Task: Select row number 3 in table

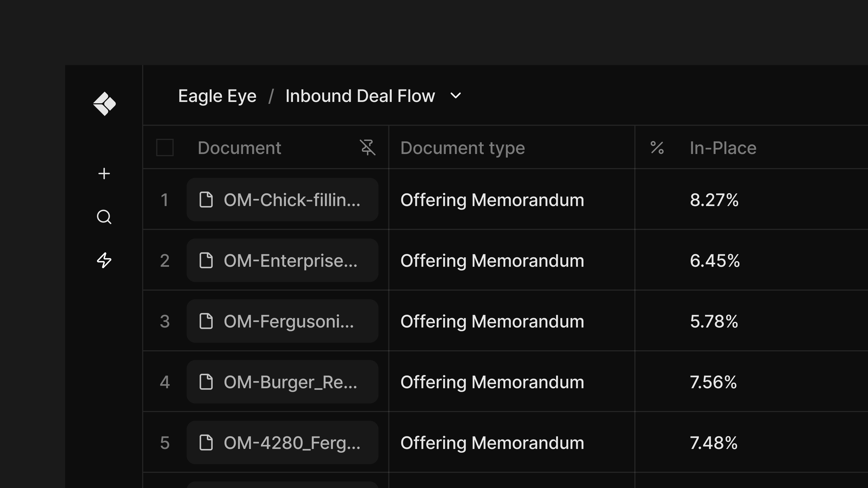Action: pos(164,321)
